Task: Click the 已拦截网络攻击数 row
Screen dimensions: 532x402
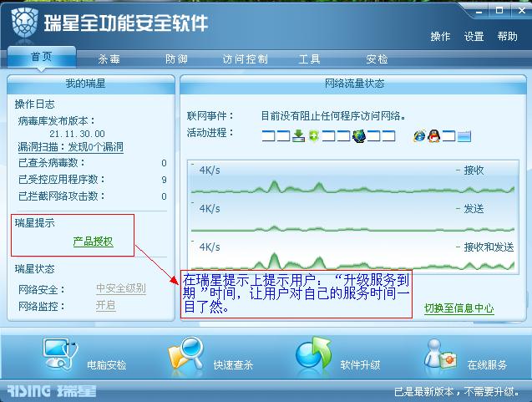Action: click(92, 196)
